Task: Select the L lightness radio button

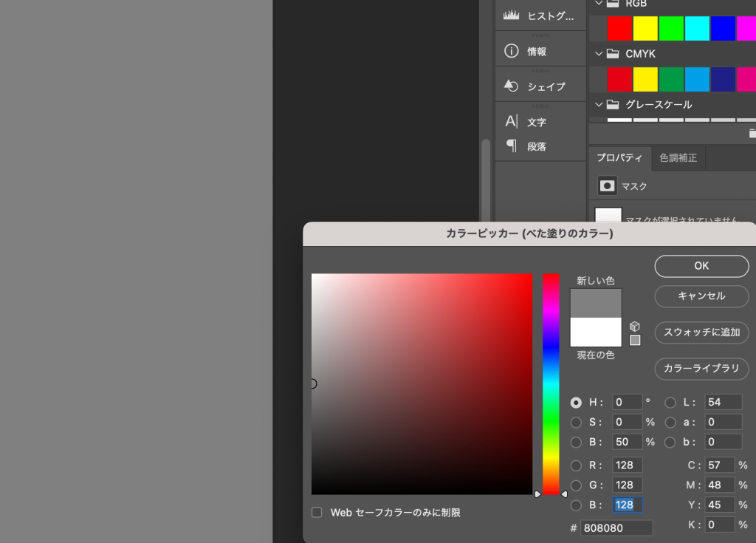Action: (x=670, y=403)
